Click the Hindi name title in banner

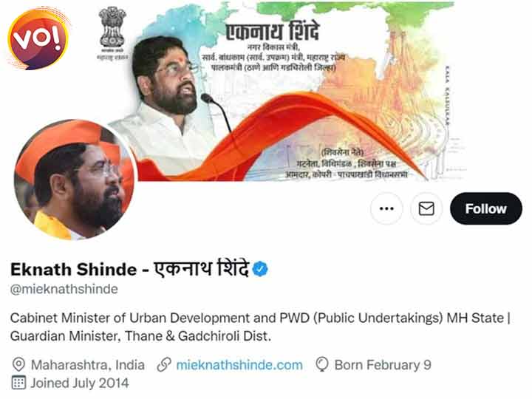point(273,32)
